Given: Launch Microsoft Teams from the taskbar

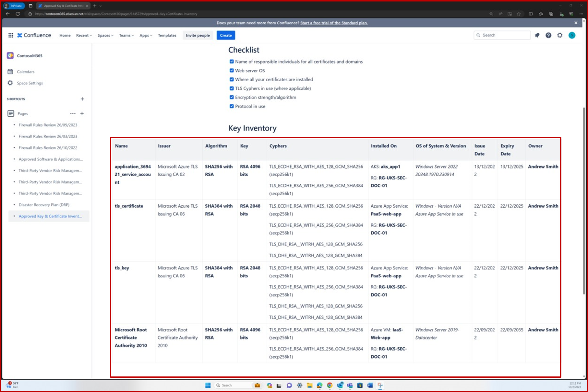Looking at the screenshot, I should [350, 385].
